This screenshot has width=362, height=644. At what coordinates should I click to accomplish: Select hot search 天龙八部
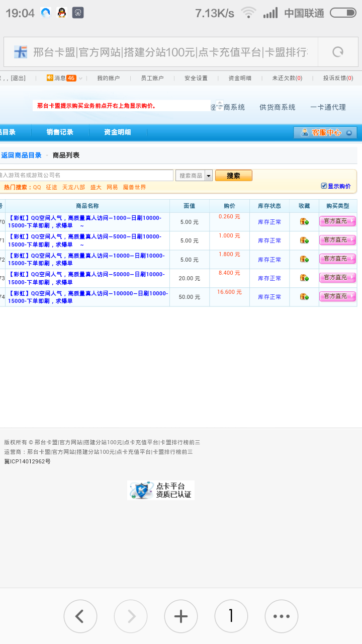click(x=73, y=187)
